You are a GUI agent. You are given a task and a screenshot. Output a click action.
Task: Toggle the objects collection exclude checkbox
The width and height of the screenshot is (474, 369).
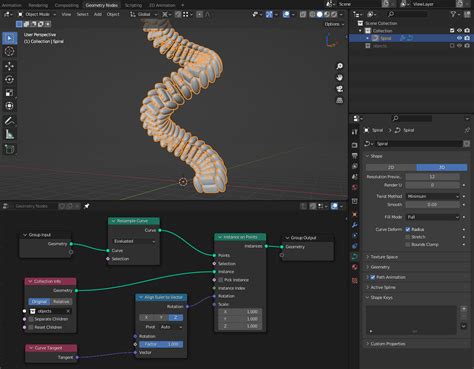[x=452, y=46]
